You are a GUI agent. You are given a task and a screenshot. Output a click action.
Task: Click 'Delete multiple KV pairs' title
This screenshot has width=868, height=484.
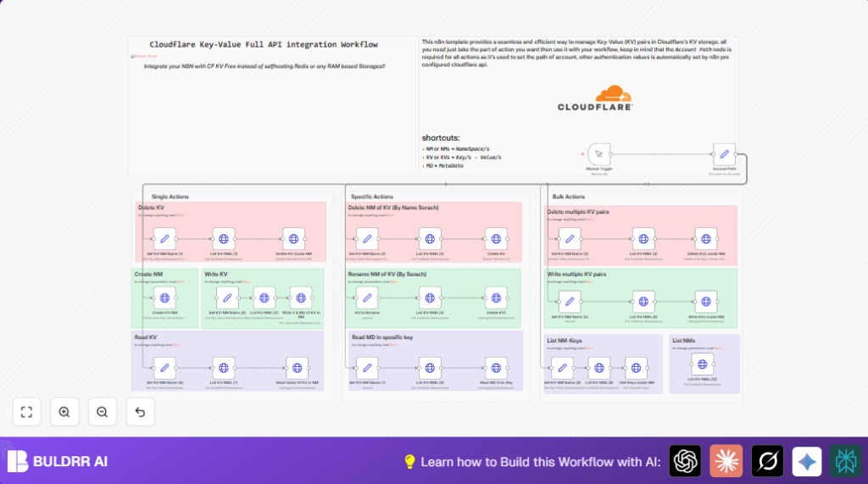[578, 212]
